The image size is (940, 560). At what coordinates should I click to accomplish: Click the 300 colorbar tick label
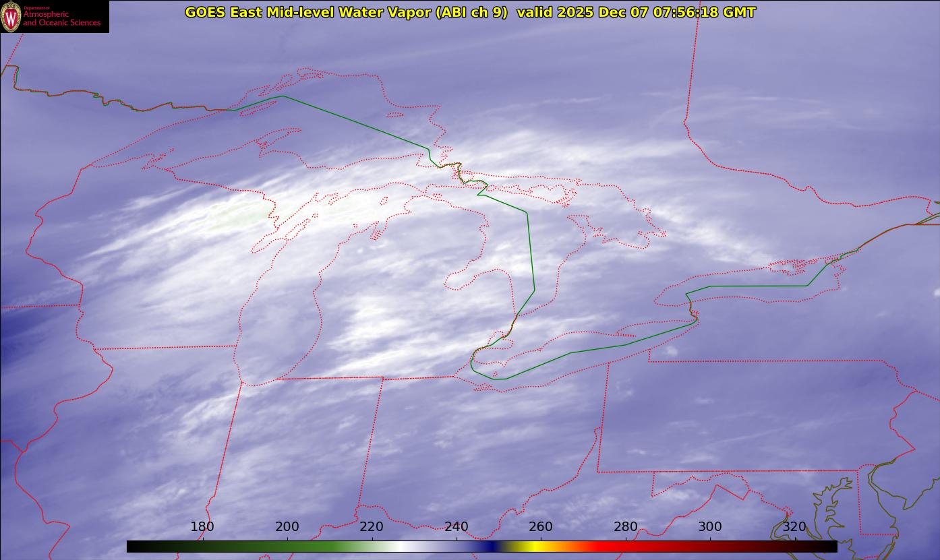tap(710, 526)
